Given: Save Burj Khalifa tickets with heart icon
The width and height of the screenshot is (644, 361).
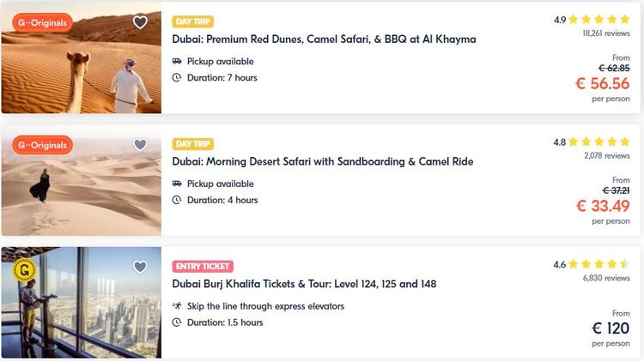Looking at the screenshot, I should 140,267.
